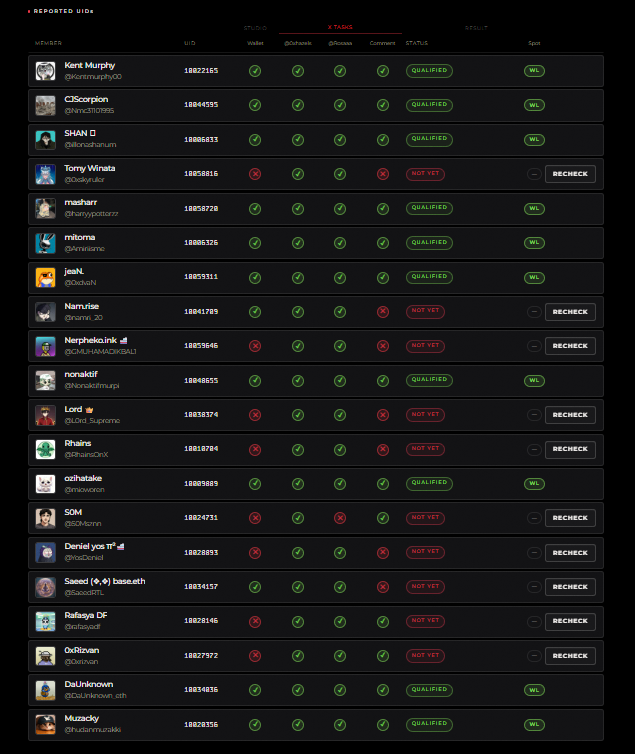Click DaUnknown's green Wallet check icon
635x754 pixels.
[255, 690]
